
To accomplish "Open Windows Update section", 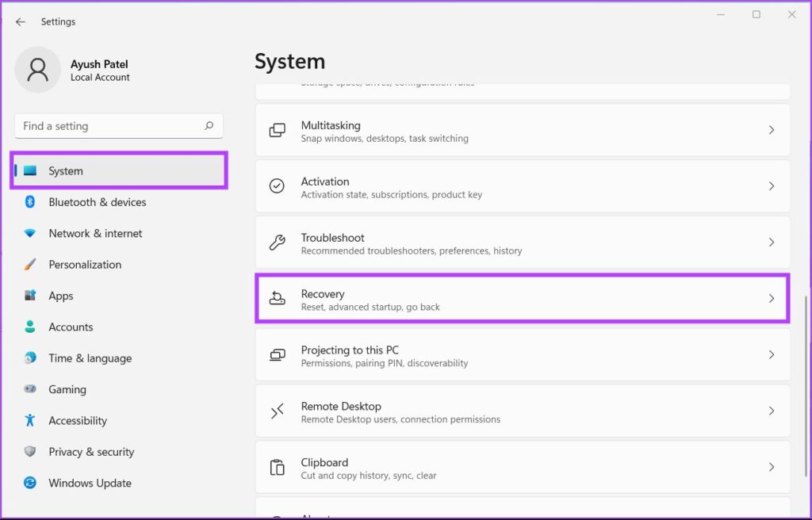I will pyautogui.click(x=119, y=483).
